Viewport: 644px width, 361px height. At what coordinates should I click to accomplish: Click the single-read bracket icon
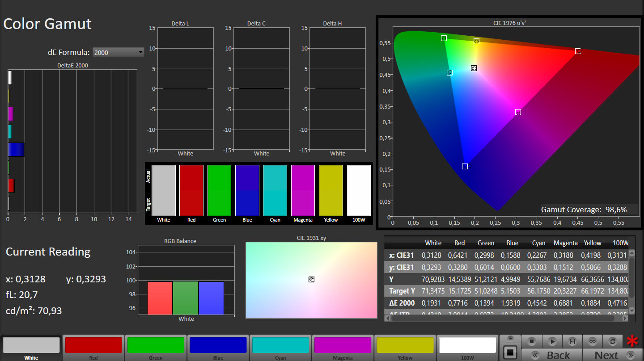pyautogui.click(x=572, y=341)
